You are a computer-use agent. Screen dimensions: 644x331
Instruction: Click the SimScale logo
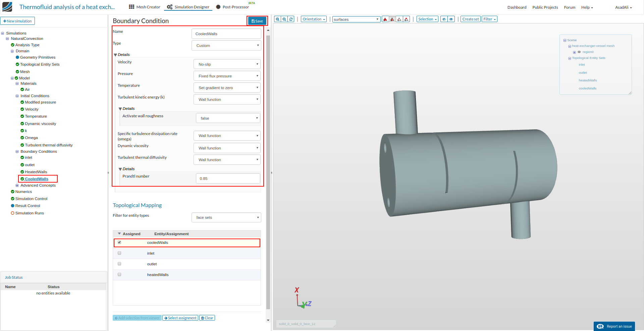(7, 7)
